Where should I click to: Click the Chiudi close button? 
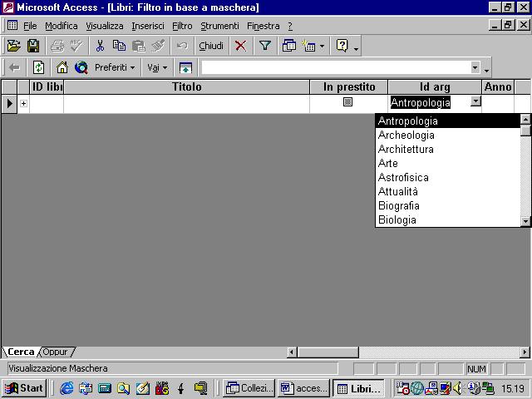[211, 46]
